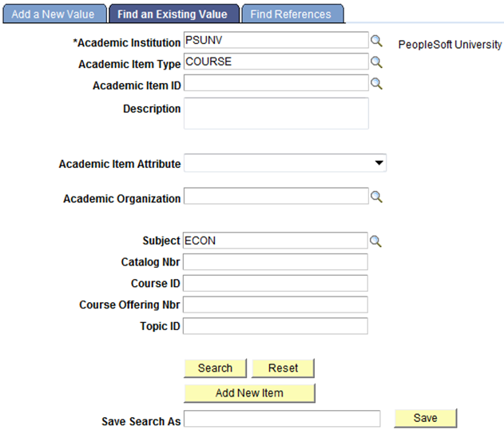
Task: Open the Academic Organization lookup magnifier
Action: [376, 197]
